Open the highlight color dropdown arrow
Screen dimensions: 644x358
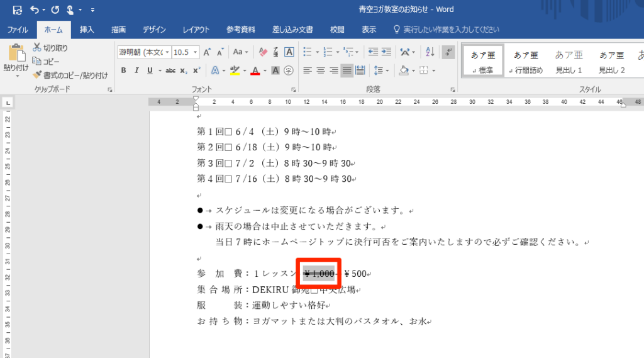coord(245,70)
